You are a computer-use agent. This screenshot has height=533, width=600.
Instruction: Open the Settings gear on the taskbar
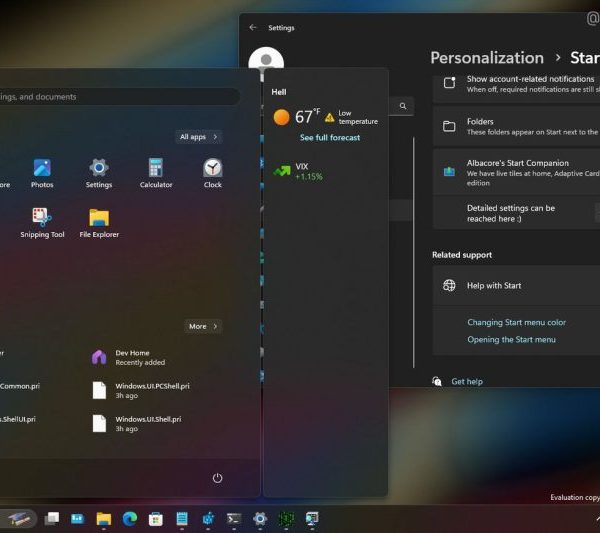(x=260, y=519)
